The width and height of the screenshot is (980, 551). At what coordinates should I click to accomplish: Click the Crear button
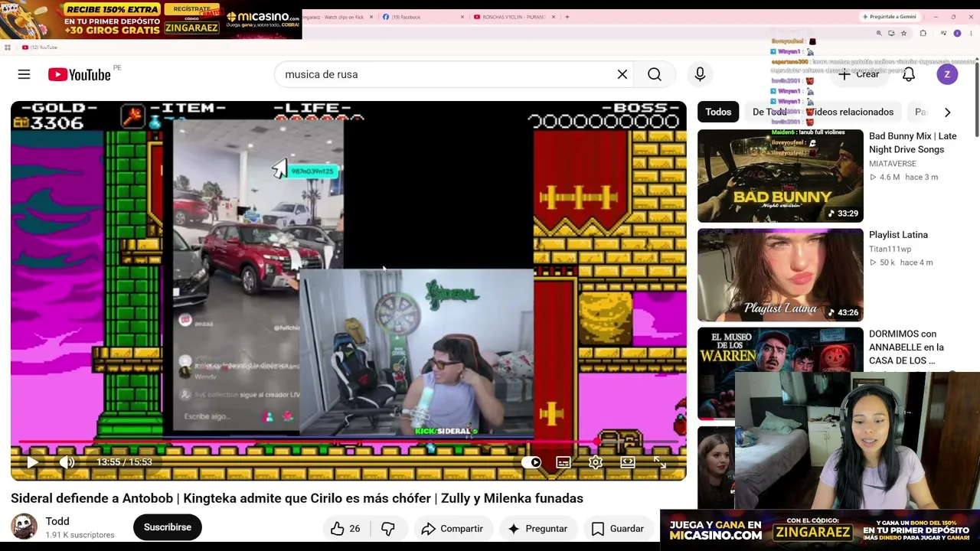pyautogui.click(x=858, y=74)
